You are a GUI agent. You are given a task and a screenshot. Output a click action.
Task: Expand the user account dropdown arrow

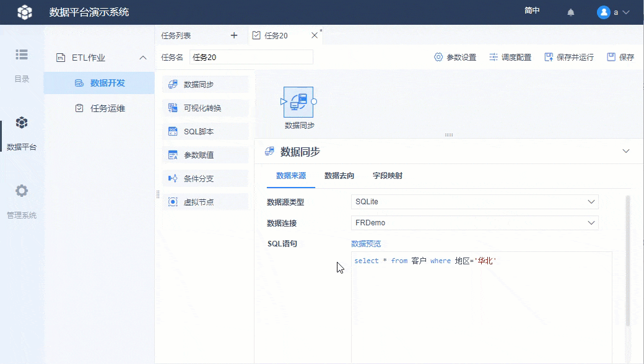[626, 12]
